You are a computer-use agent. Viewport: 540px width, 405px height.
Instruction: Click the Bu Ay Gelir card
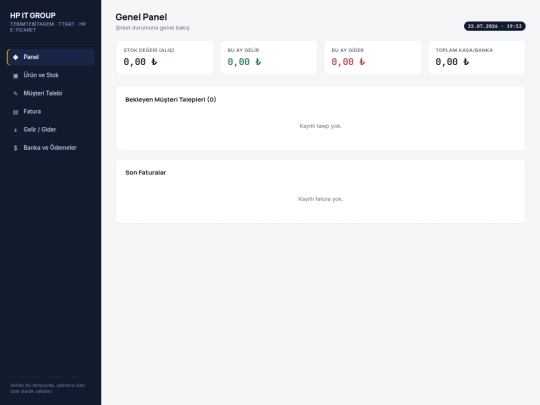click(x=269, y=58)
